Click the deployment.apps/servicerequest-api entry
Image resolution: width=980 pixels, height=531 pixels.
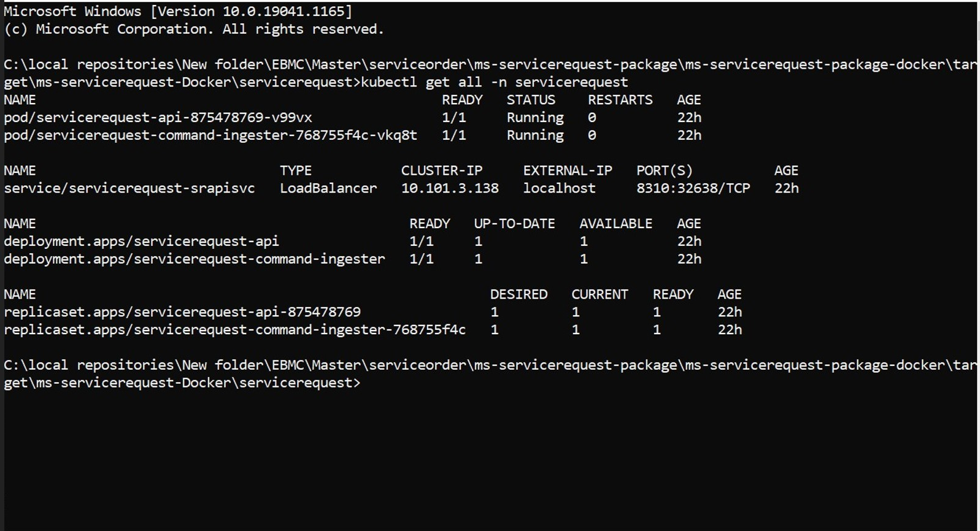click(x=141, y=242)
